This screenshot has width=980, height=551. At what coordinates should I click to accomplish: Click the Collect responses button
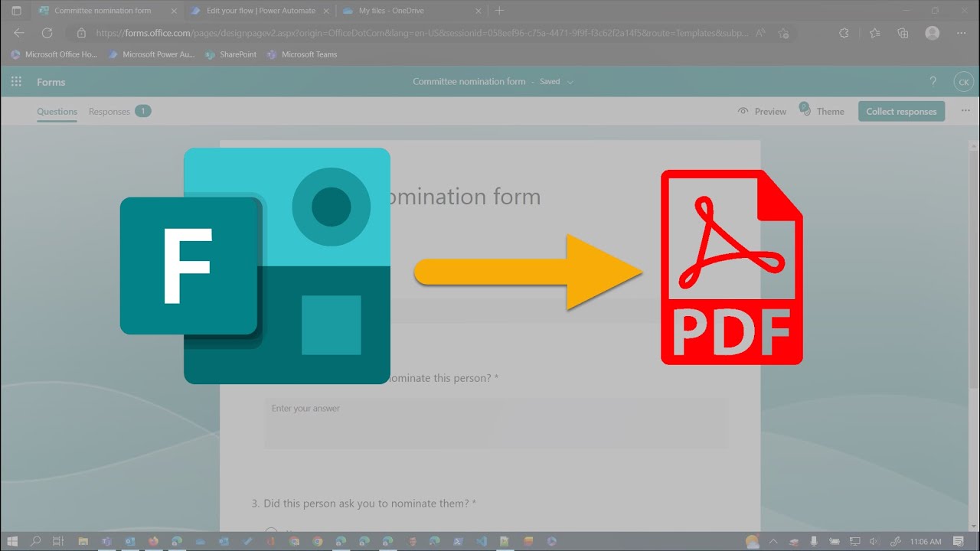pyautogui.click(x=901, y=111)
